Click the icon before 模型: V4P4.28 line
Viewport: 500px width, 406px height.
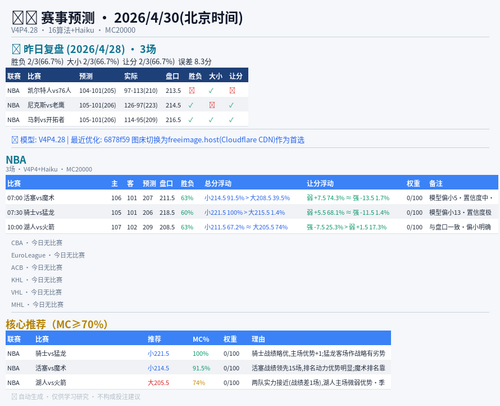point(15,140)
